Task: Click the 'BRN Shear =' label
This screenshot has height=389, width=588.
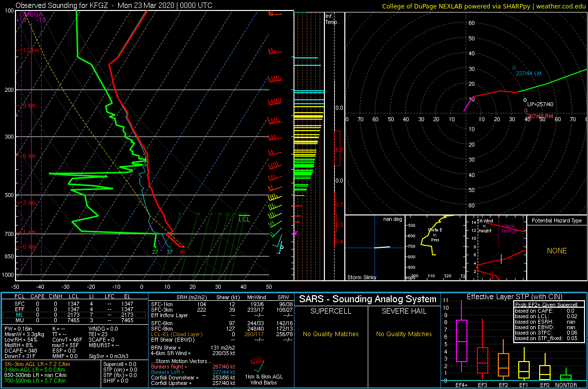Action: [166, 347]
